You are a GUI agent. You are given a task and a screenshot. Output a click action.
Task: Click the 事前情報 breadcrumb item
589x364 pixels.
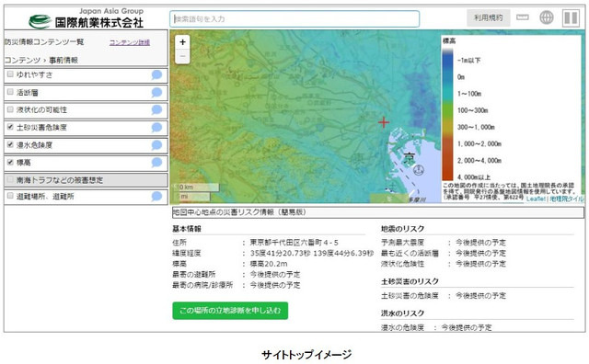click(64, 60)
